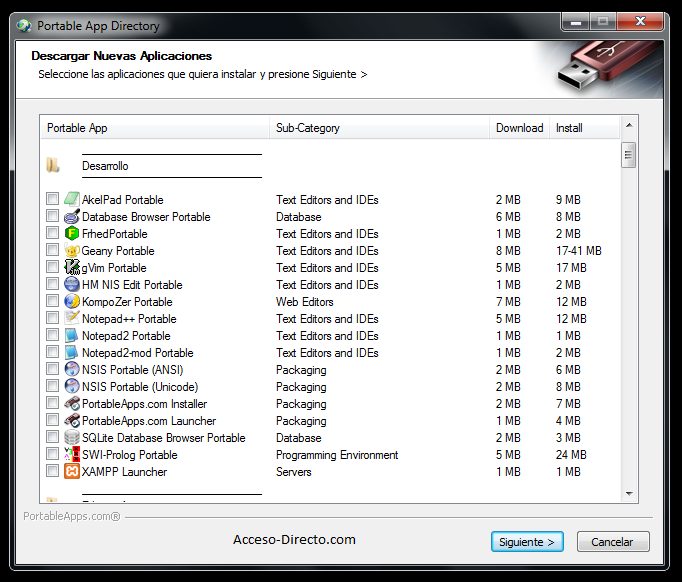Sort by the Download column header
The image size is (682, 582).
(x=519, y=127)
